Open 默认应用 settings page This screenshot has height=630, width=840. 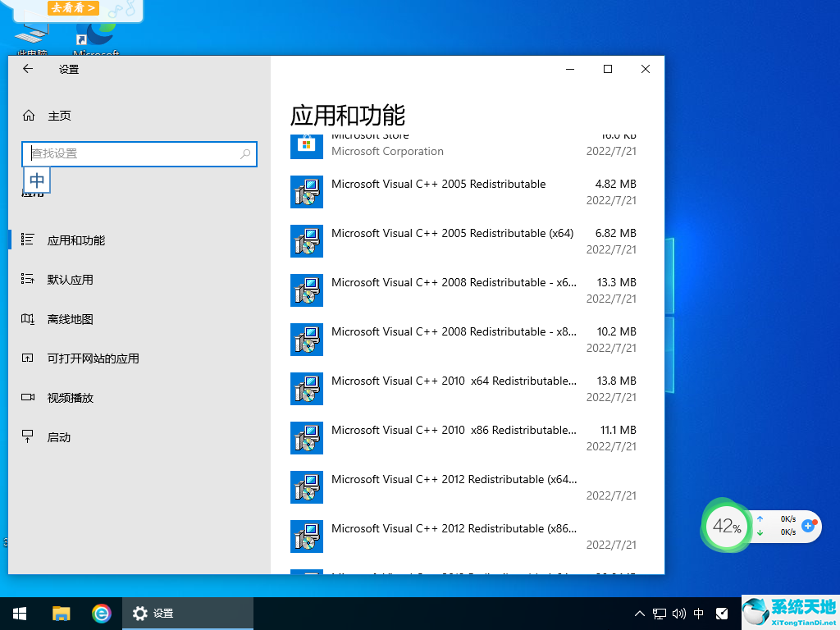tap(71, 280)
